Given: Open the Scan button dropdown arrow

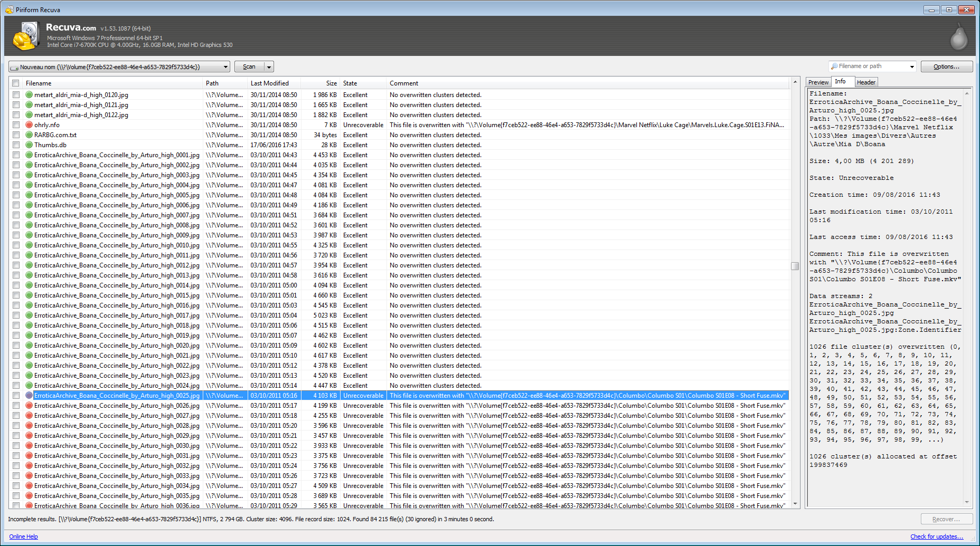Looking at the screenshot, I should coord(269,67).
